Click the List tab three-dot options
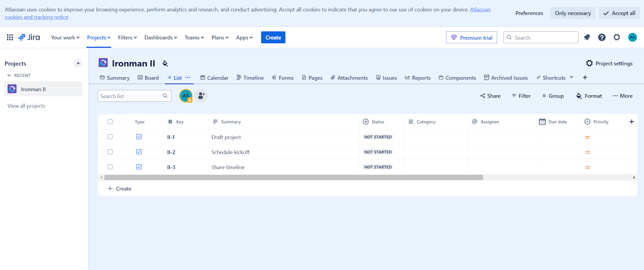 coord(188,78)
